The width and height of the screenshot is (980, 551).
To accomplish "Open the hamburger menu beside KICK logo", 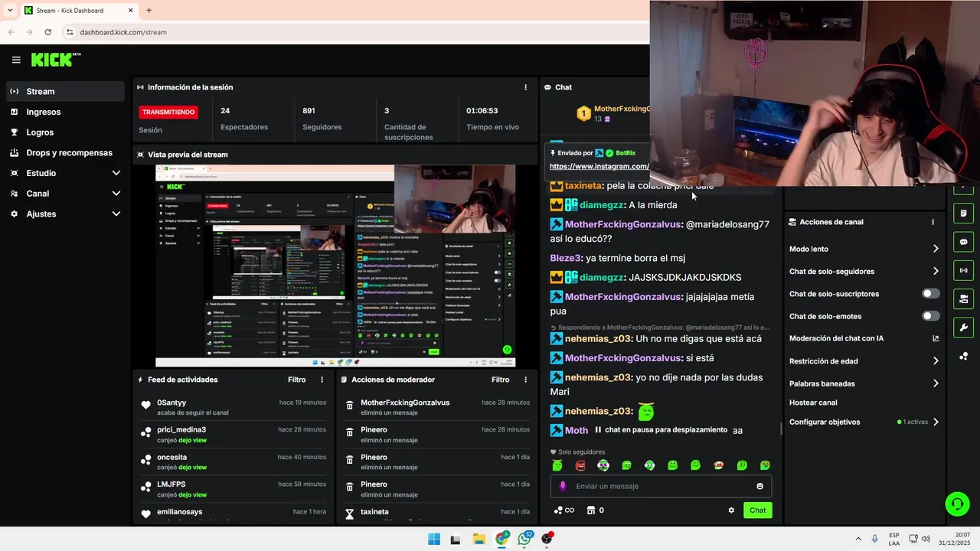I will point(16,60).
